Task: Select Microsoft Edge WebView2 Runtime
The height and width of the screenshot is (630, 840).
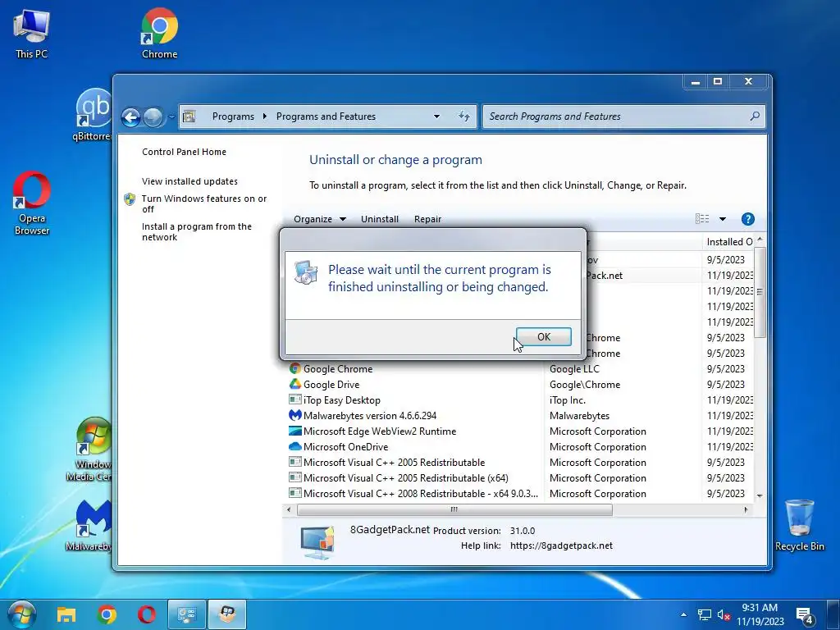Action: pos(380,431)
